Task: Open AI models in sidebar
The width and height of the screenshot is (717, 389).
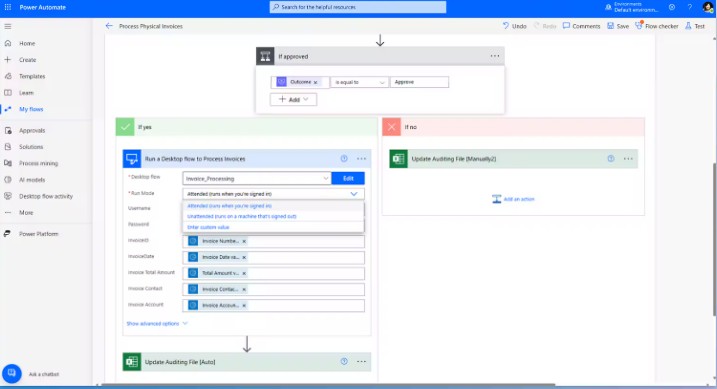Action: point(32,180)
